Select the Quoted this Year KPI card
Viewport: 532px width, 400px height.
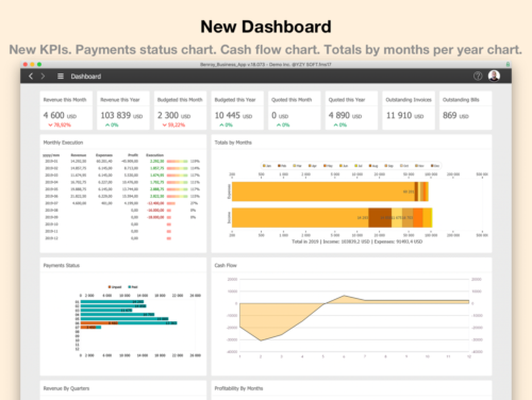tap(351, 110)
